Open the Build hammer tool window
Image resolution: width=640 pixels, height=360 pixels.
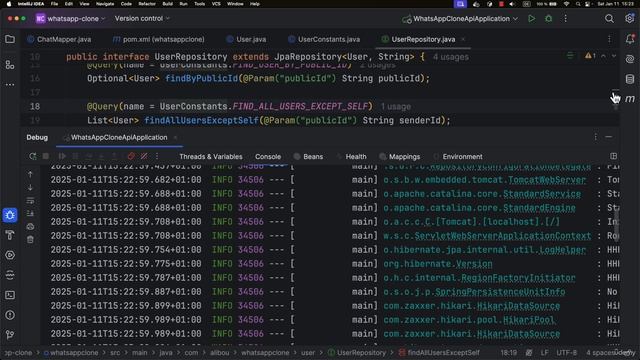(x=10, y=235)
